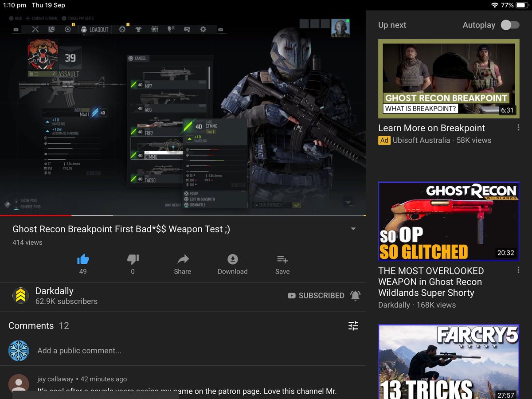Tap the video title Ghost Recon Breakpoint First
This screenshot has width=532, height=399.
pyautogui.click(x=121, y=229)
